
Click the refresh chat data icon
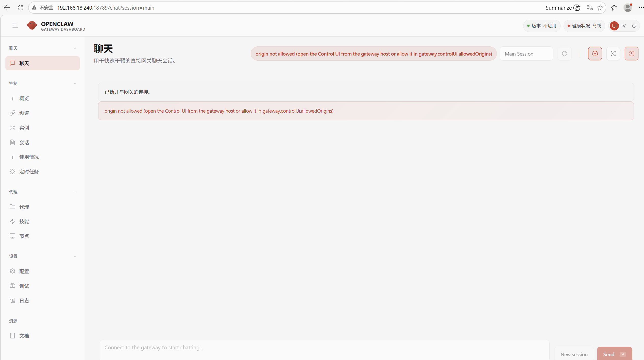point(565,54)
